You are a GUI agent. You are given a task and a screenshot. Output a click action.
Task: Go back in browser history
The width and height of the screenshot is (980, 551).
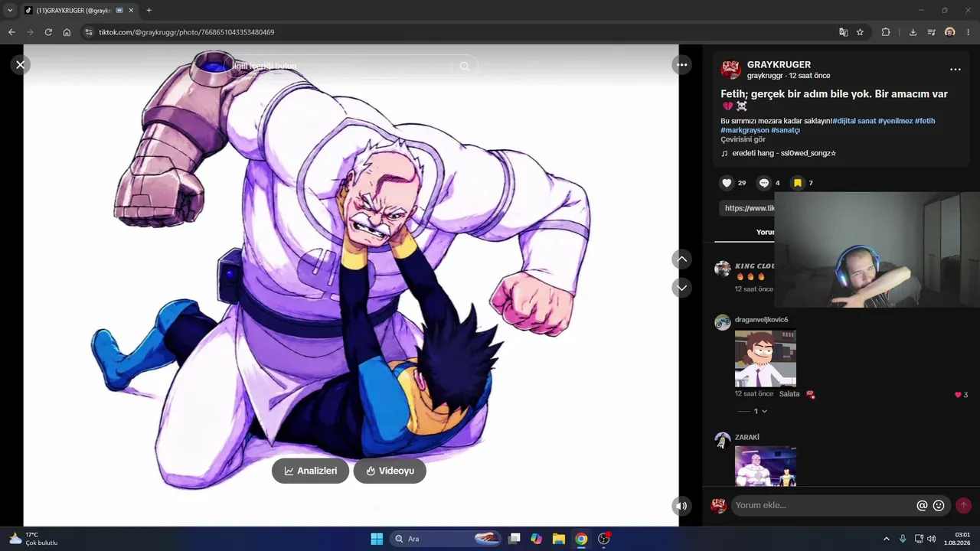[x=11, y=32]
